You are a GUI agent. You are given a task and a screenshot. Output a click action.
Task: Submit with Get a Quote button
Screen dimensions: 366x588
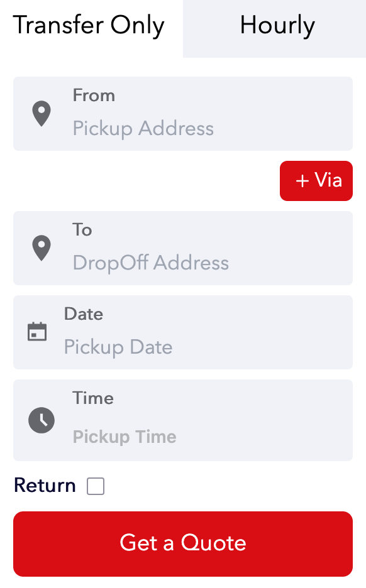(x=183, y=544)
